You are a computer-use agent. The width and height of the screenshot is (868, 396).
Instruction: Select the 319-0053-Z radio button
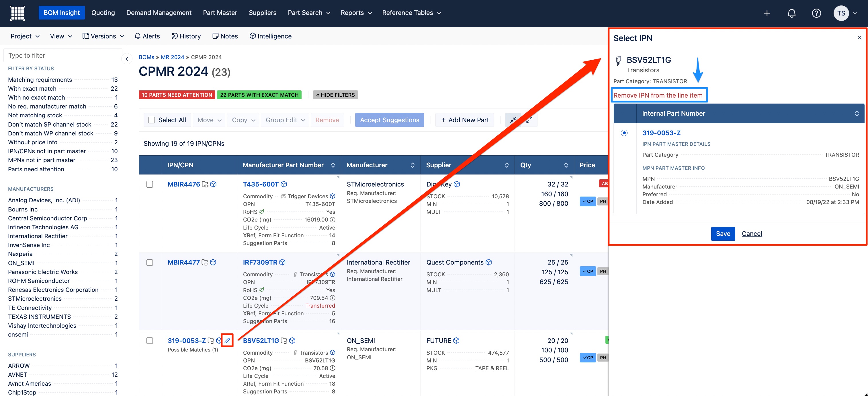pyautogui.click(x=624, y=133)
